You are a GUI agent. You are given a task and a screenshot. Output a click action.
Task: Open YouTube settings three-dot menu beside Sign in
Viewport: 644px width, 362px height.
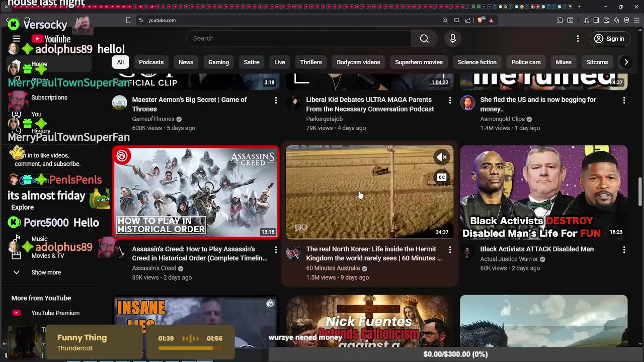578,39
